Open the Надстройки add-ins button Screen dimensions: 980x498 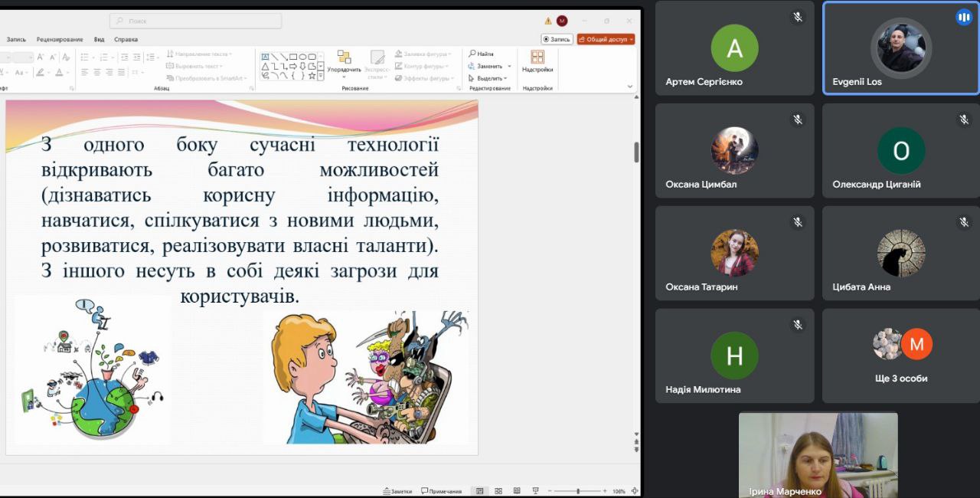click(537, 62)
